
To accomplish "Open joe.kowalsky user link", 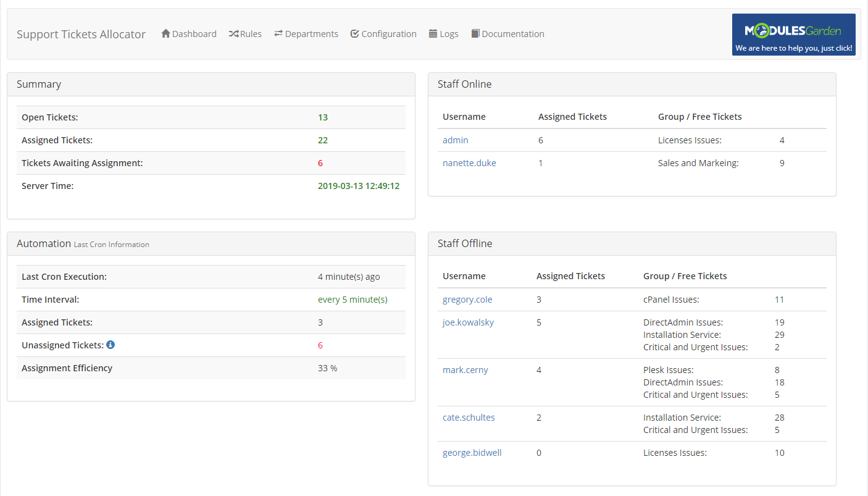I will pyautogui.click(x=468, y=322).
